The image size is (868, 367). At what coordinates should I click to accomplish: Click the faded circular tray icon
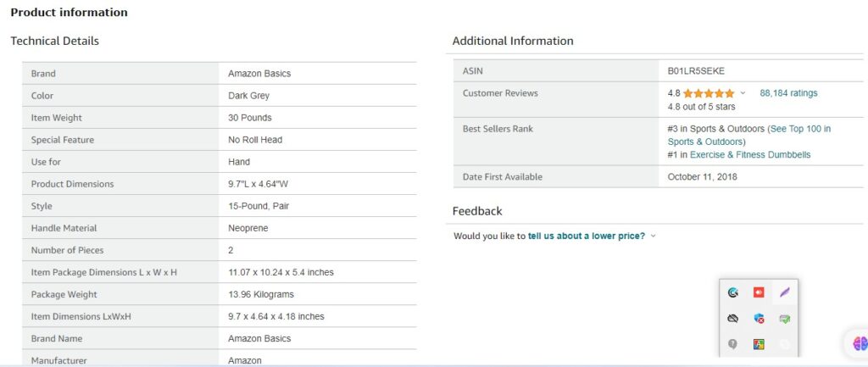click(x=784, y=344)
